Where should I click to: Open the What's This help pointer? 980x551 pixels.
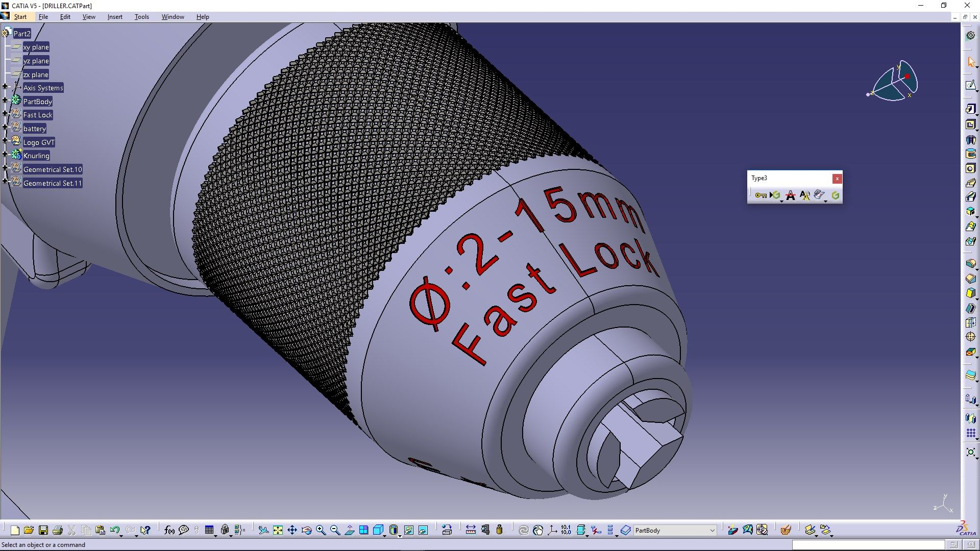145,531
